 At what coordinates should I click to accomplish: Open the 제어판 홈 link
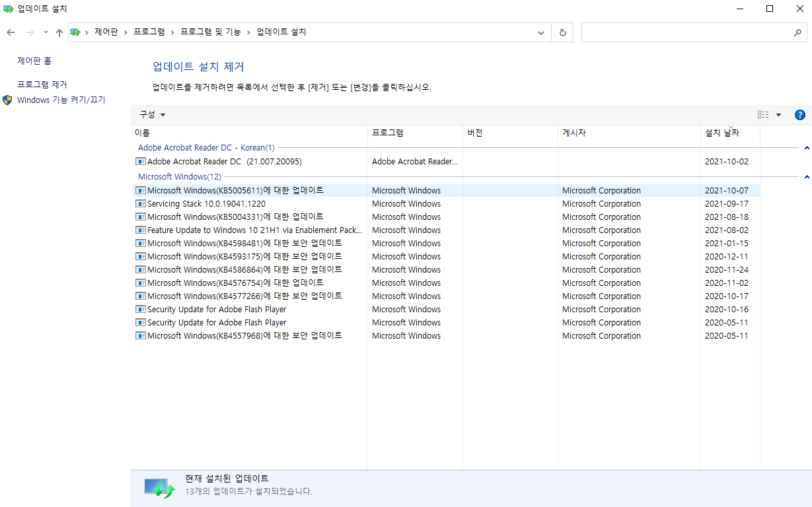pyautogui.click(x=34, y=61)
